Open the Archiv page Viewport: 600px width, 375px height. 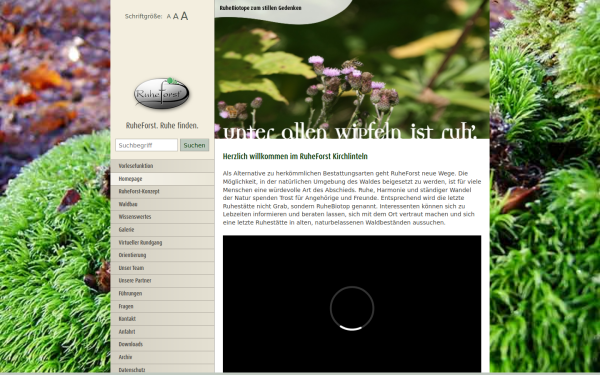pyautogui.click(x=162, y=357)
